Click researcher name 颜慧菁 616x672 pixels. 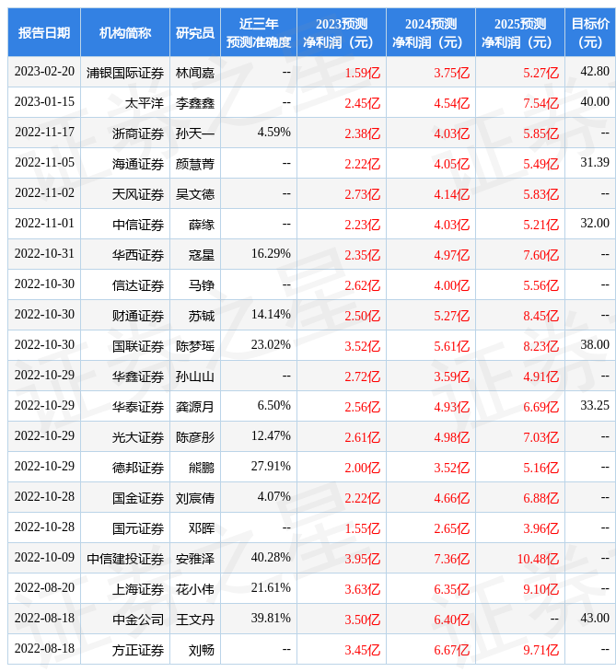(195, 164)
